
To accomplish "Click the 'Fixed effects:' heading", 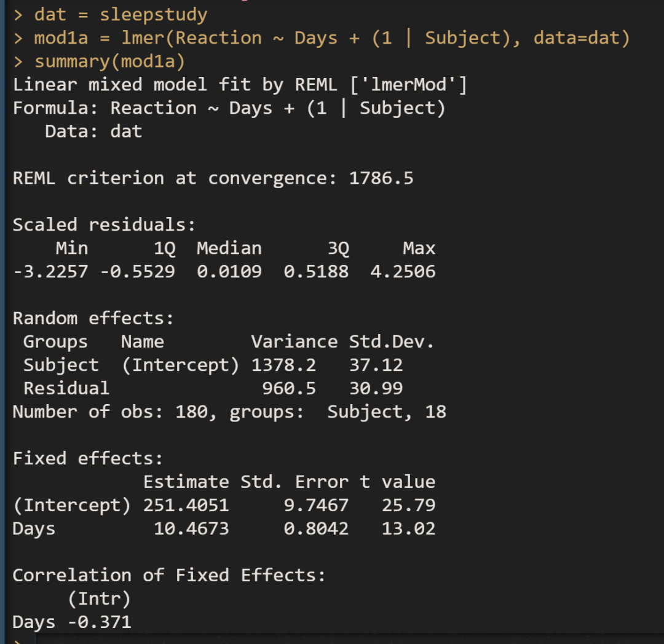I will coord(88,458).
